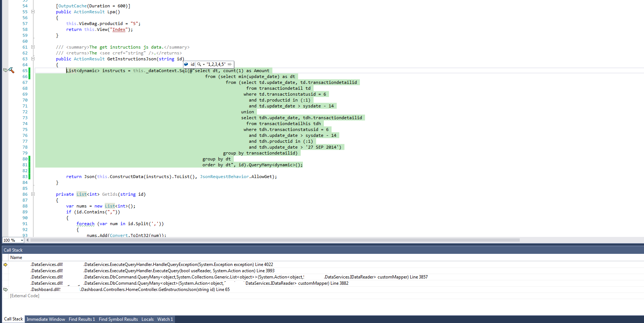Select the QueryMany Line 3857 frame
Viewport: 644px width, 323px height.
(323, 277)
